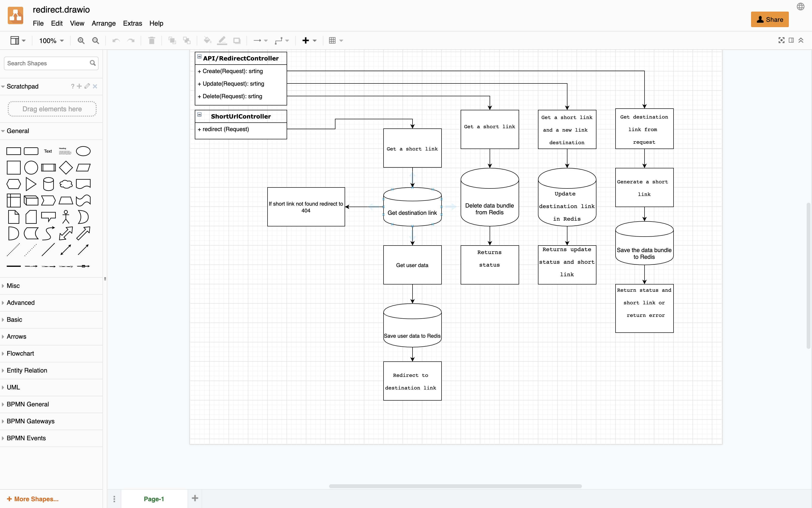Open the Help menu
The height and width of the screenshot is (508, 812).
click(156, 23)
